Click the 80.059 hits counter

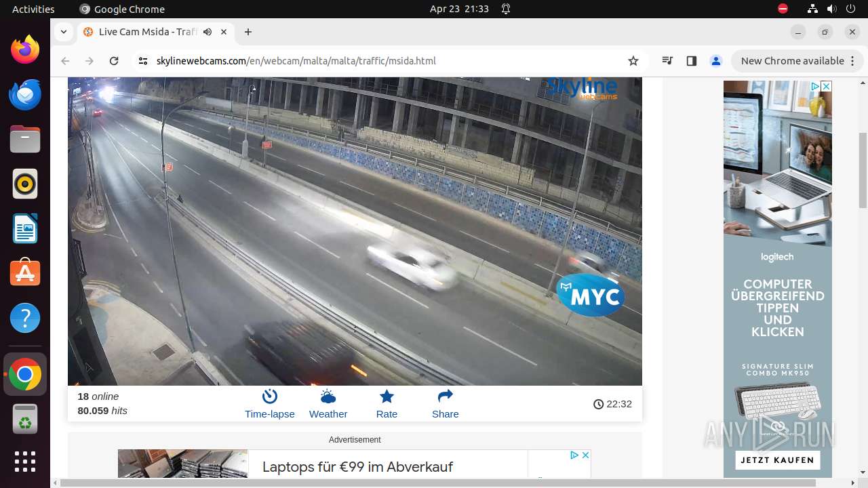[x=102, y=411]
